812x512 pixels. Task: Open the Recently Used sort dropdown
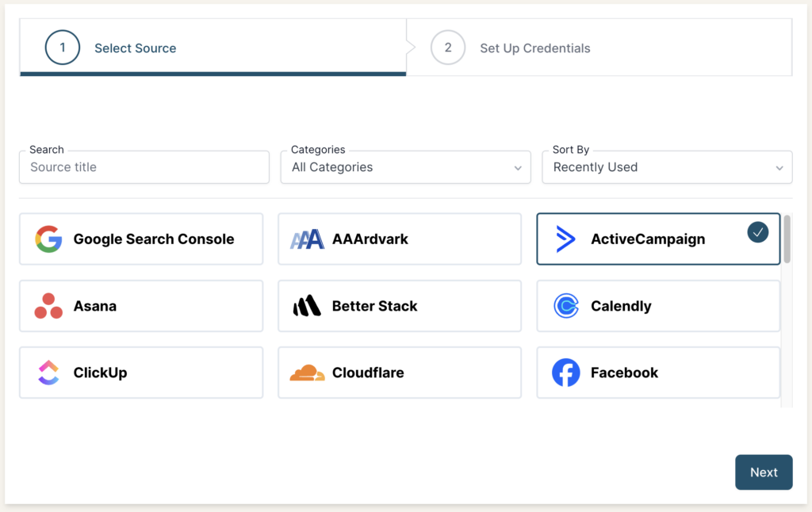(666, 167)
